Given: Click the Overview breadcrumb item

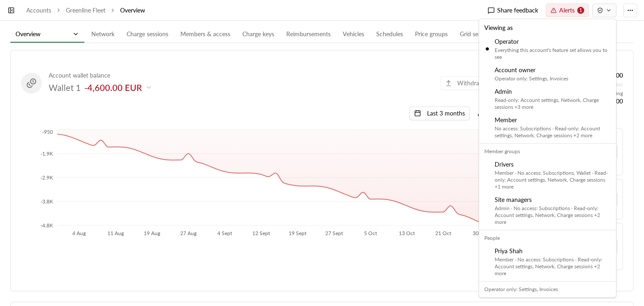Looking at the screenshot, I should coord(132,10).
